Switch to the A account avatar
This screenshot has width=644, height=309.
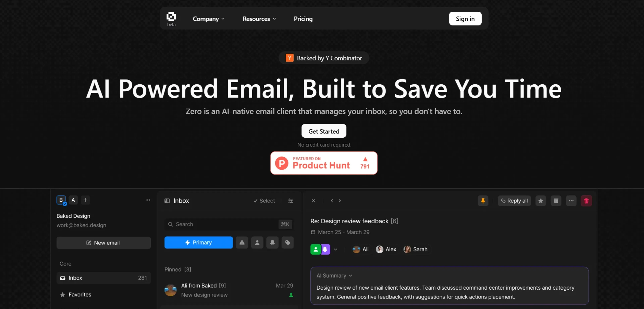tap(73, 200)
